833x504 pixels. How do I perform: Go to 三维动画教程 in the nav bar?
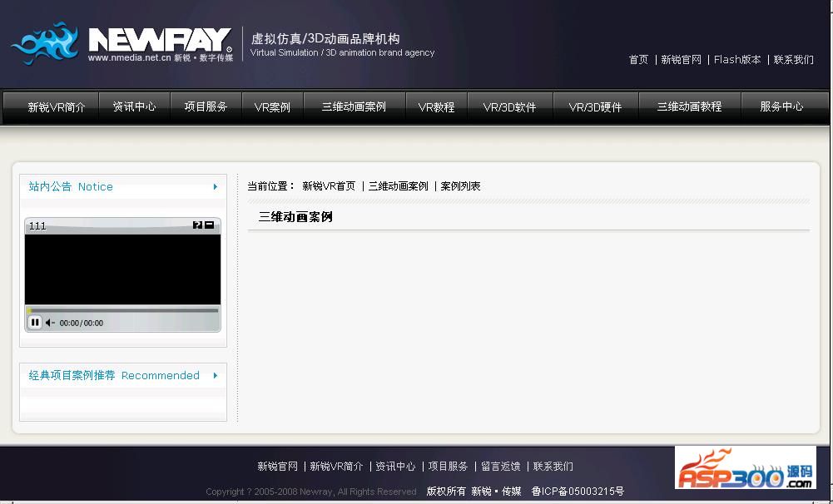point(688,106)
